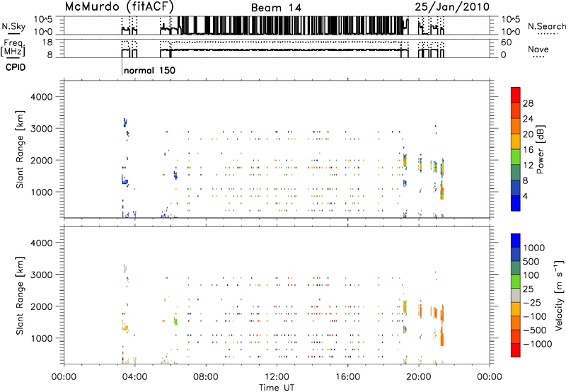Click the 08:00 time tick label
Image resolution: width=566 pixels, height=392 pixels.
point(205,377)
